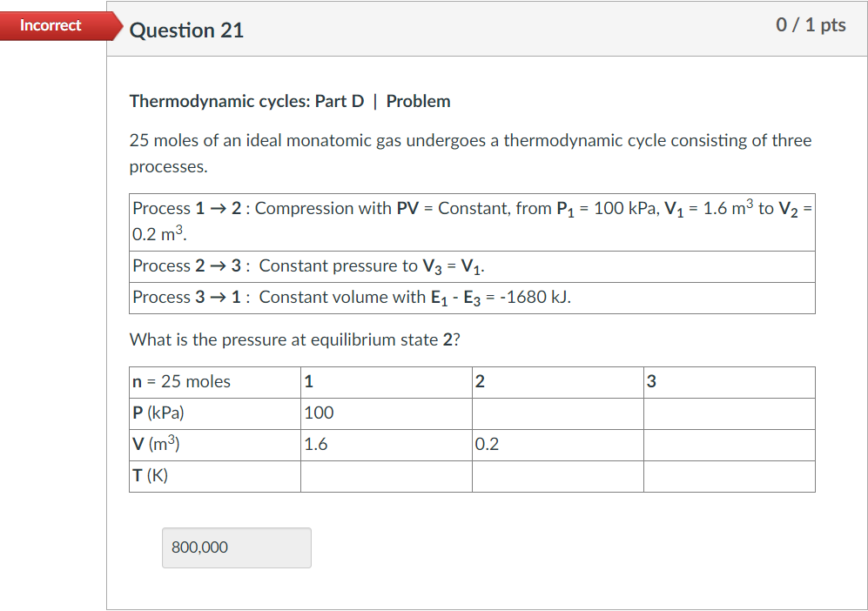
Task: Click the column header labeled 1
Action: click(x=385, y=381)
